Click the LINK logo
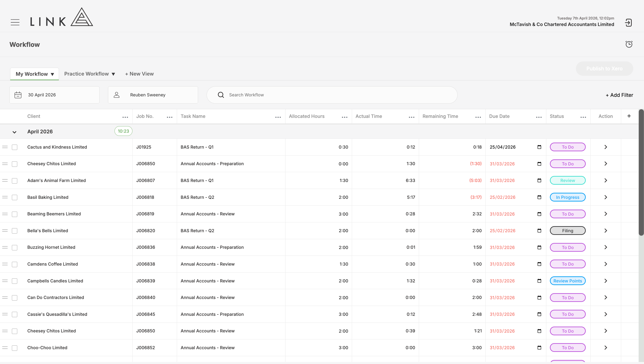This screenshot has width=644, height=364. coord(61,17)
